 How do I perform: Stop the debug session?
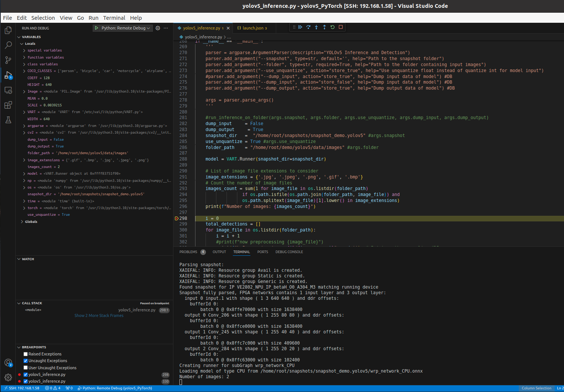pos(340,27)
